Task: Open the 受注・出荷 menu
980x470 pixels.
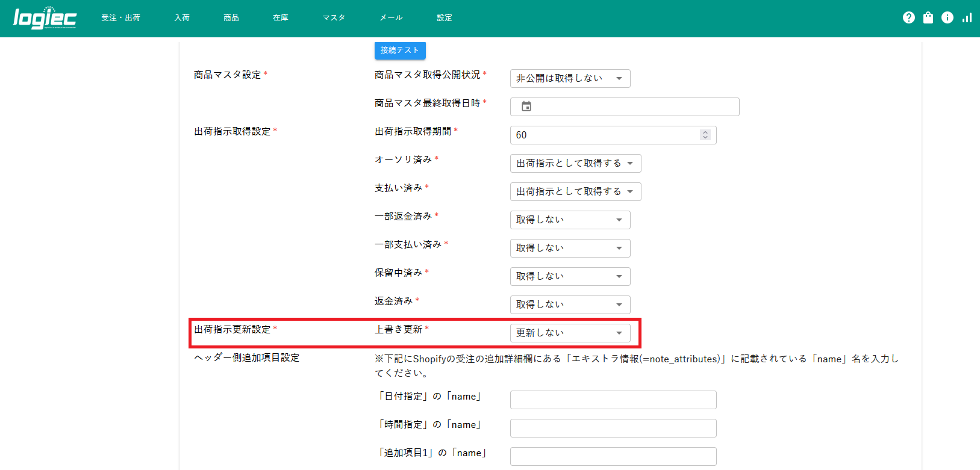Action: (x=120, y=18)
